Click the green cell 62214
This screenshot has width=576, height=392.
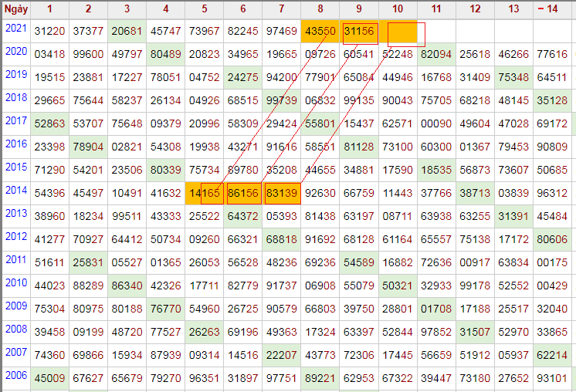552,355
